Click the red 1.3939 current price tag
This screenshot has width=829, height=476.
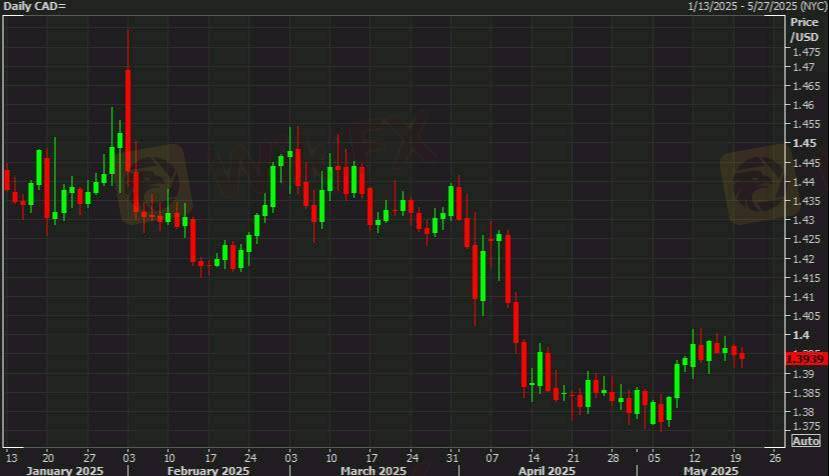pyautogui.click(x=806, y=359)
